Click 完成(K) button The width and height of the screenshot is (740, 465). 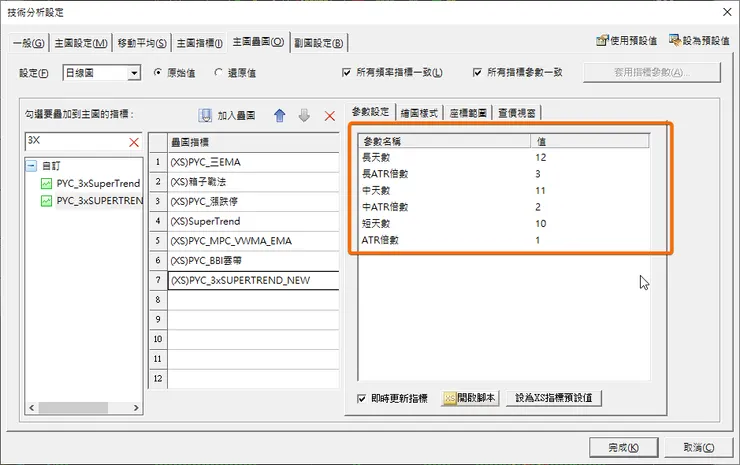[623, 447]
